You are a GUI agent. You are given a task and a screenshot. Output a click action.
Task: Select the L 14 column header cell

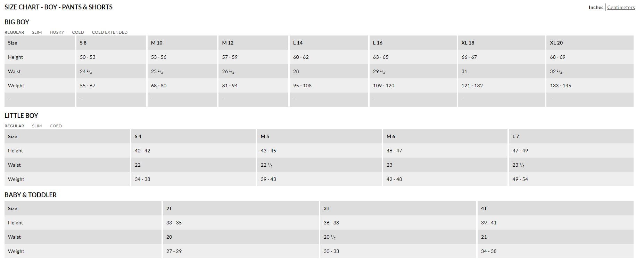[298, 43]
